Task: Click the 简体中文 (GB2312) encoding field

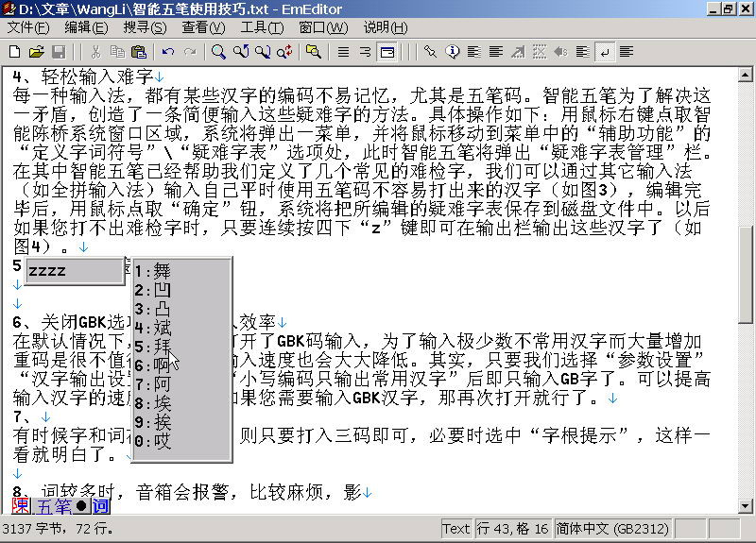Action: [612, 529]
